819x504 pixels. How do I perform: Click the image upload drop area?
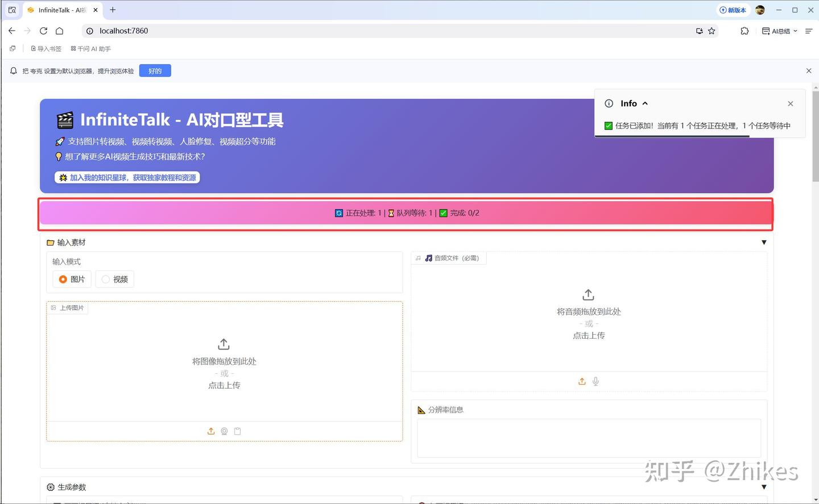(x=225, y=364)
